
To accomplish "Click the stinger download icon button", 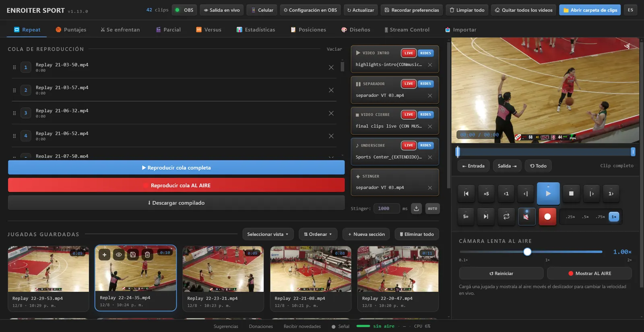I will point(417,208).
